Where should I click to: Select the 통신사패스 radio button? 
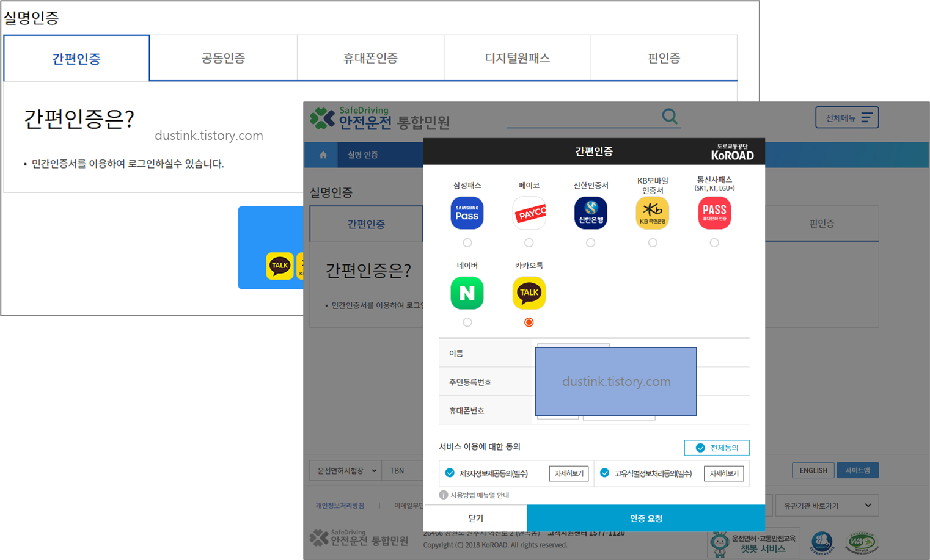pyautogui.click(x=714, y=242)
